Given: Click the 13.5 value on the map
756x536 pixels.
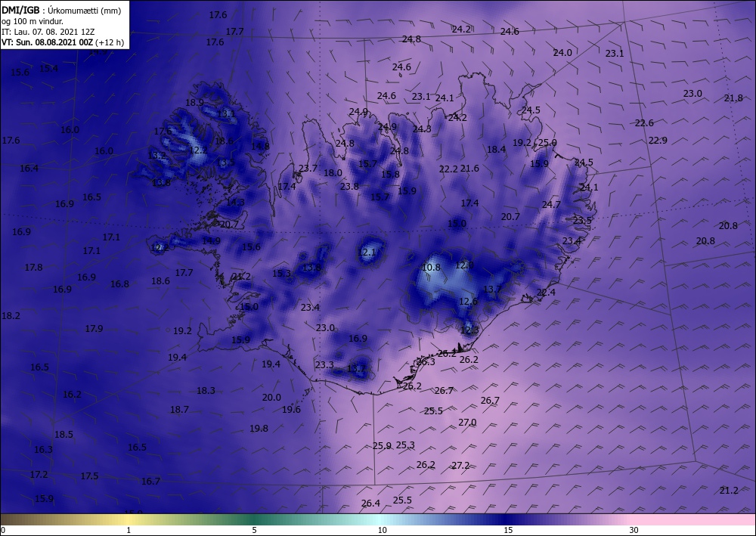Looking at the screenshot, I should (225, 162).
